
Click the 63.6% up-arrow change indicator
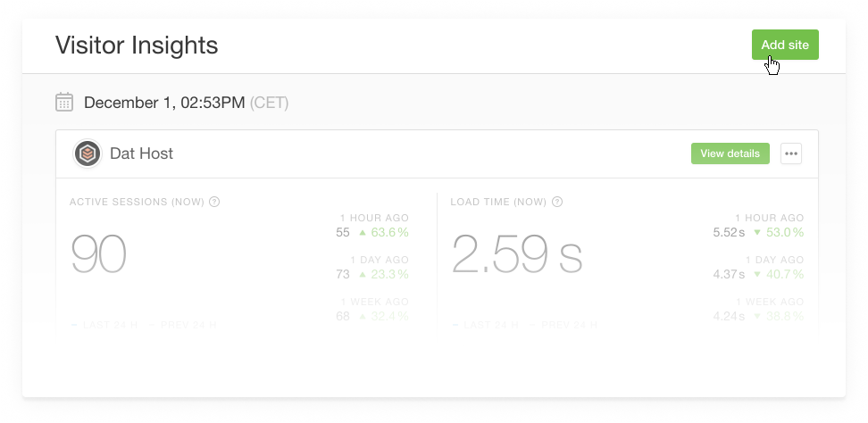pyautogui.click(x=384, y=232)
